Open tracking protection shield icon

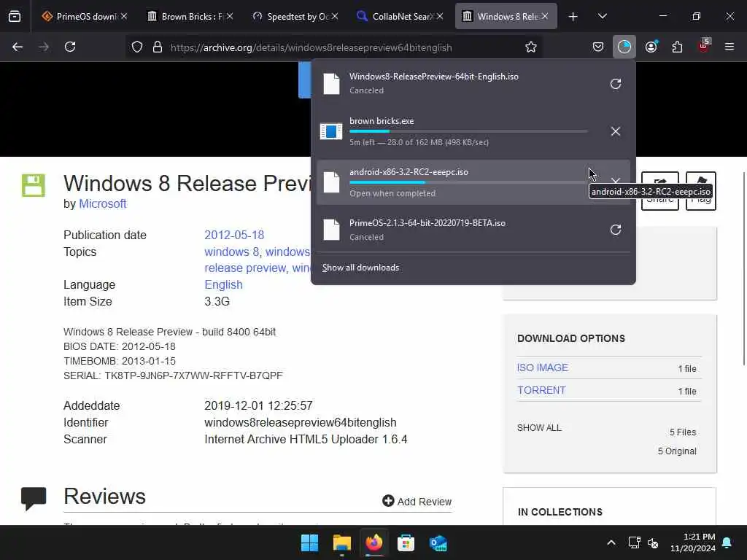click(137, 47)
